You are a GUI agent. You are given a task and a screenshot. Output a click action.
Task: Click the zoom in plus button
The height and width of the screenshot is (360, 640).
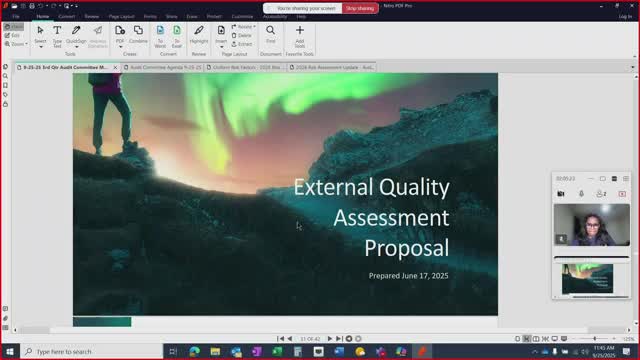click(x=614, y=339)
